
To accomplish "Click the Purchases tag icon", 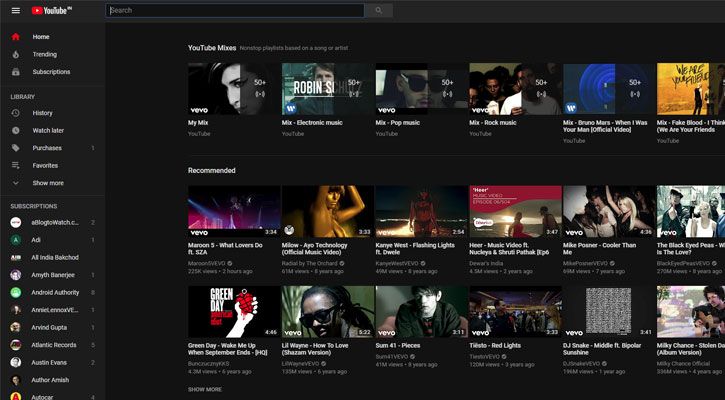I will [16, 148].
